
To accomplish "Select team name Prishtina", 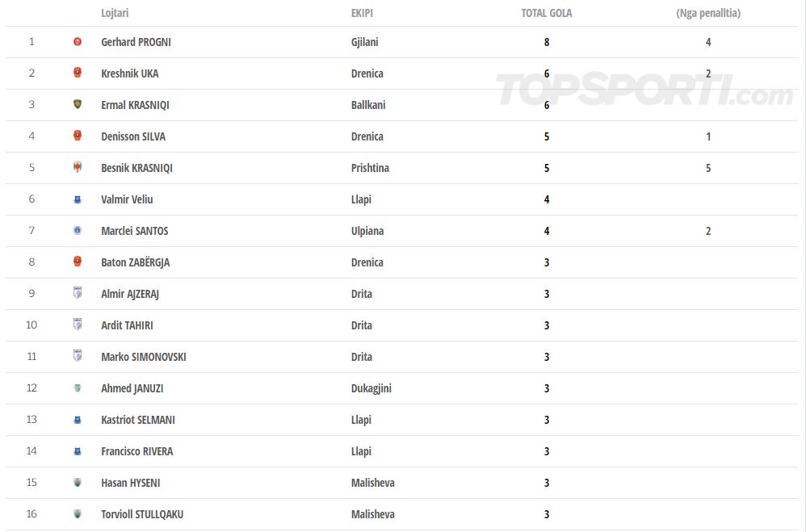I will [x=370, y=168].
